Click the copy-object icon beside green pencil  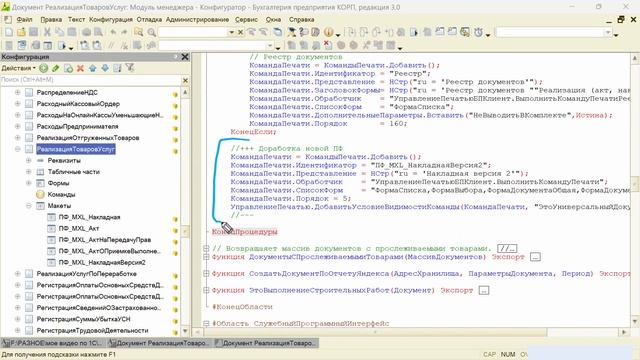[68, 68]
